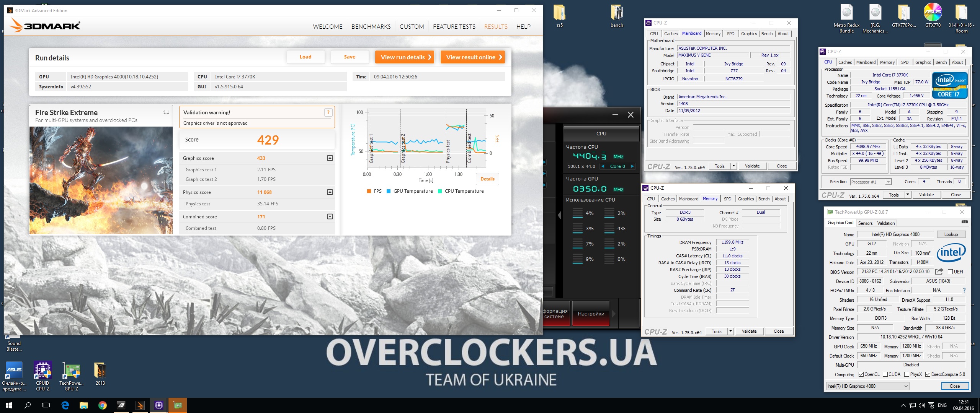Collapse the Physics score section

tap(330, 192)
